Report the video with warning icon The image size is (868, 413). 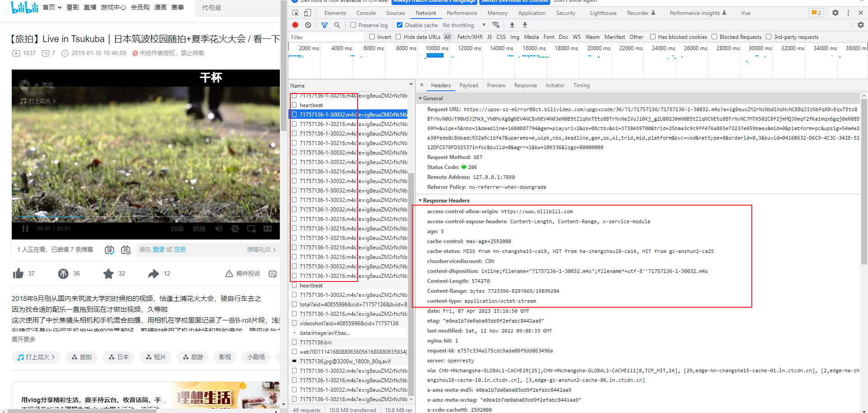[229, 273]
